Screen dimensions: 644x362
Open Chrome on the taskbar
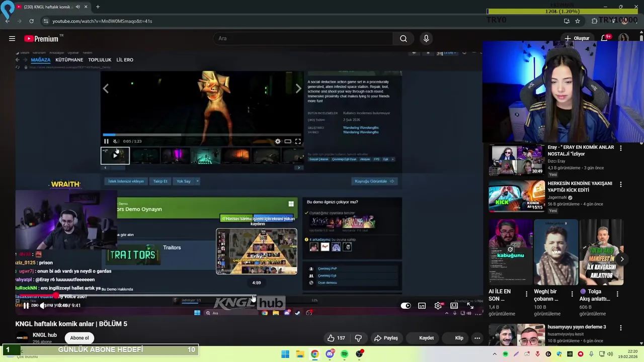coord(314,354)
